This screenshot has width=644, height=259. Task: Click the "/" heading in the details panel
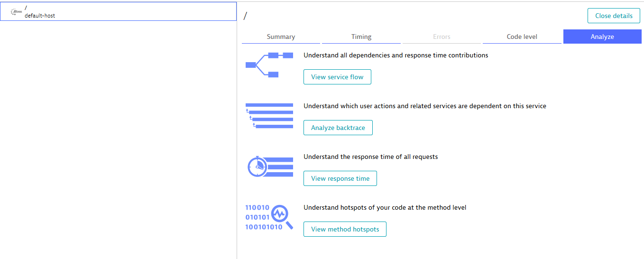click(245, 16)
